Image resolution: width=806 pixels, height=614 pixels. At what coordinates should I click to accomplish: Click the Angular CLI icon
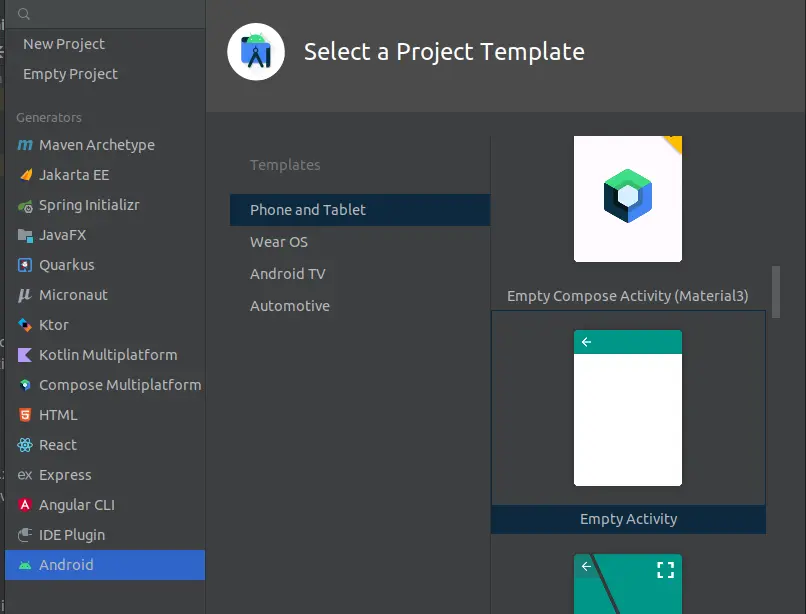tap(25, 505)
